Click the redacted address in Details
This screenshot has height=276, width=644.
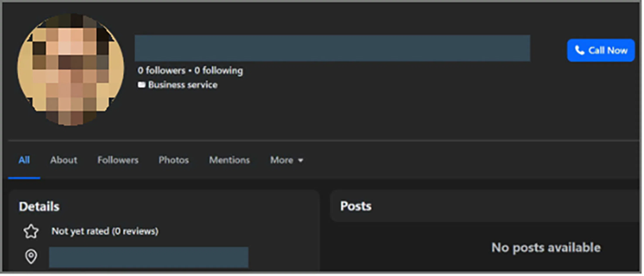point(149,257)
